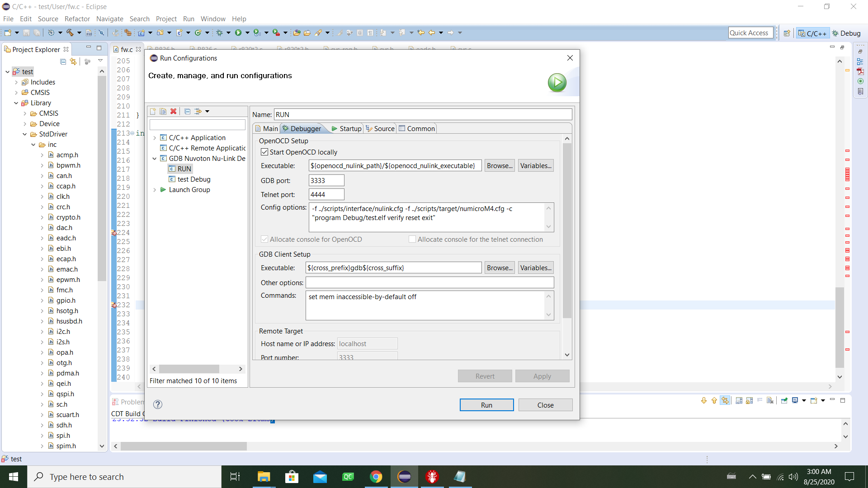Duplicate the selected launch configuration

click(163, 111)
